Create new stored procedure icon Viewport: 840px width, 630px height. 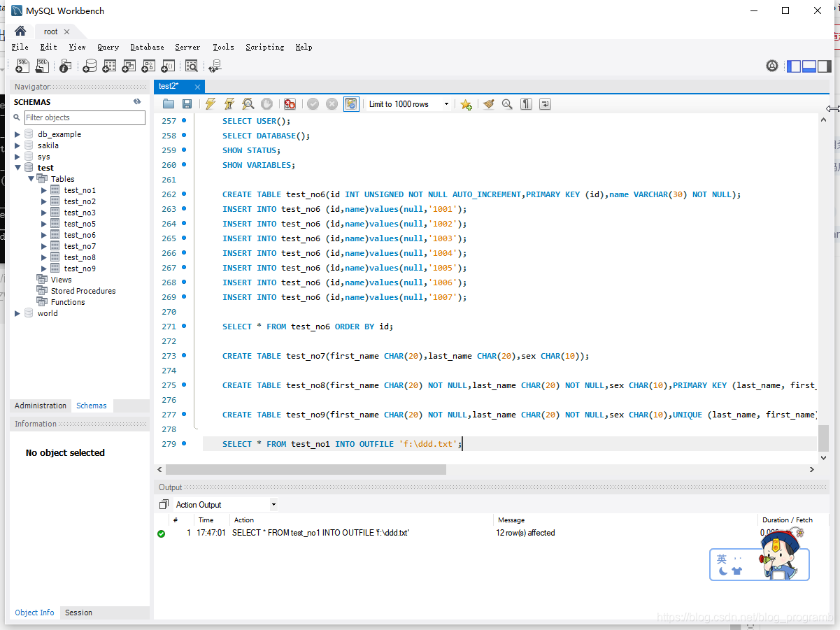[x=148, y=66]
